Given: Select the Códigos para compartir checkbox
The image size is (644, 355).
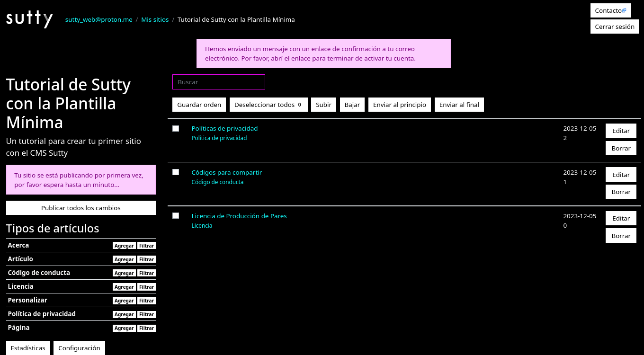Looking at the screenshot, I should (176, 172).
